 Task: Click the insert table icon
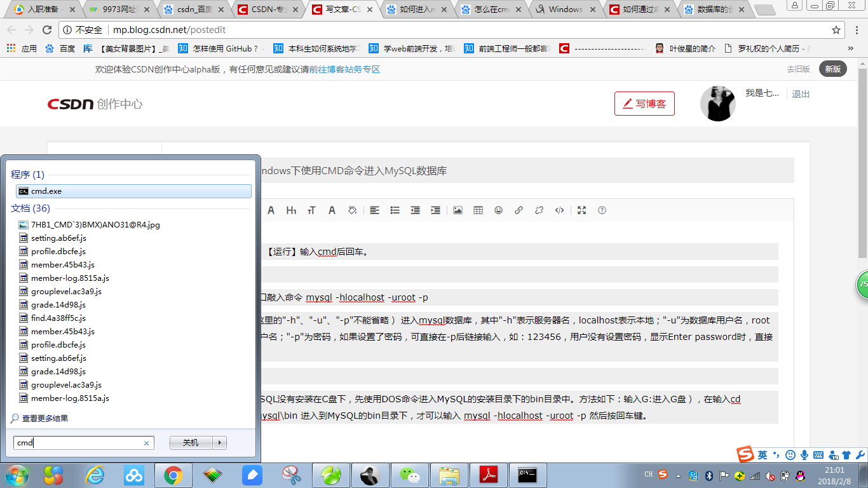coord(478,210)
